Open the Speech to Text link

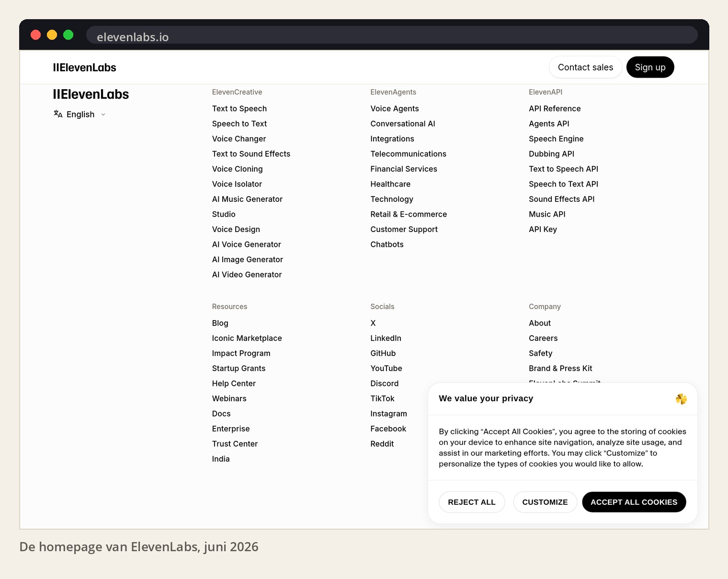pos(239,124)
